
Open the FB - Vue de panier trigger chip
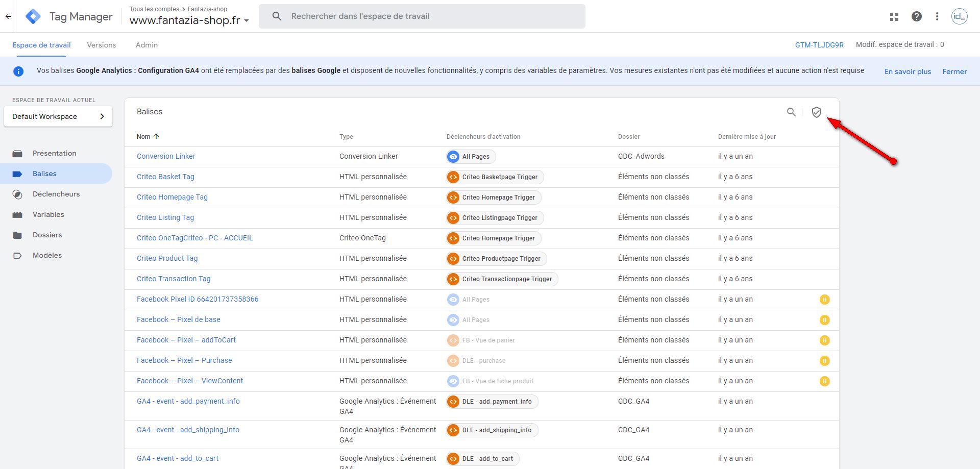point(481,340)
